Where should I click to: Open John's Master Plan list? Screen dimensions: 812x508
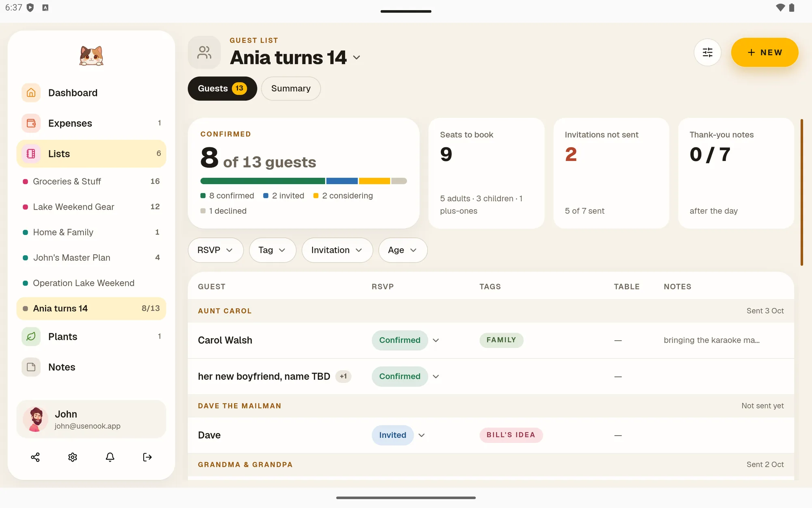coord(91,258)
